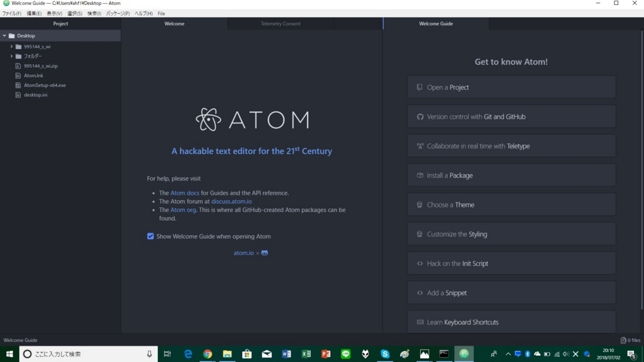Open the Mail app from the taskbar
The height and width of the screenshot is (362, 644).
click(267, 354)
